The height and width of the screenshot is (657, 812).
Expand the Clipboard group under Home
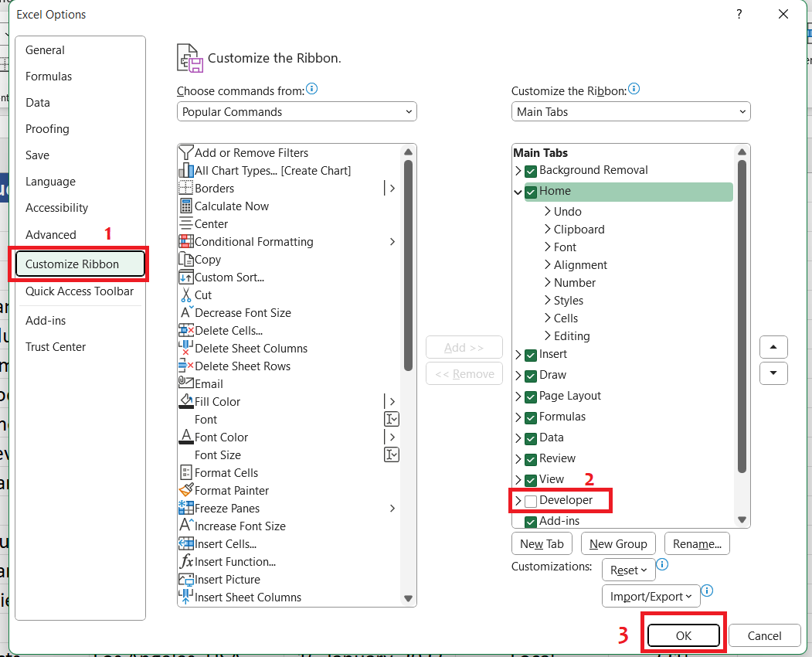(547, 229)
